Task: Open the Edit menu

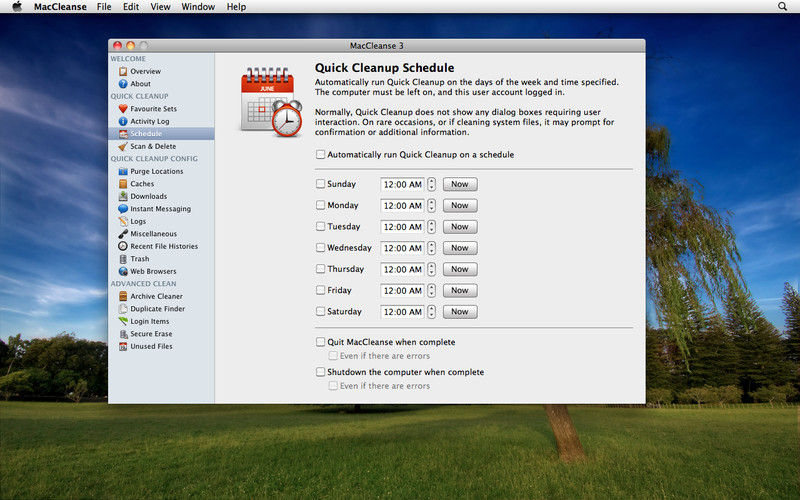Action: [131, 7]
